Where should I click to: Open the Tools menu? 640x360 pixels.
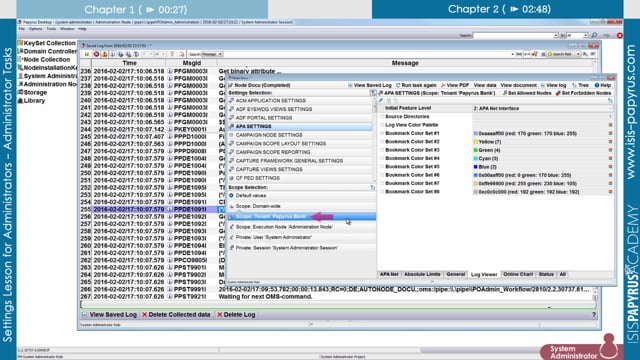coord(51,29)
